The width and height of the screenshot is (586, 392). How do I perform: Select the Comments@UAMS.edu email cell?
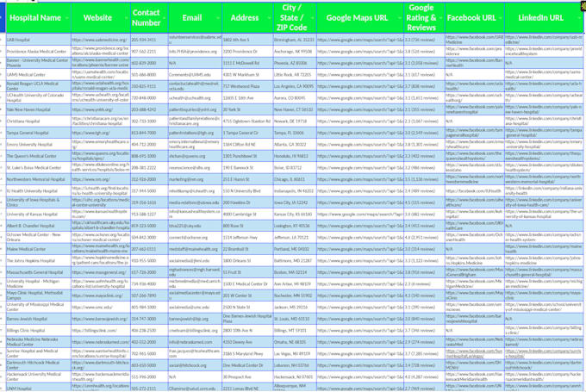tap(195, 75)
